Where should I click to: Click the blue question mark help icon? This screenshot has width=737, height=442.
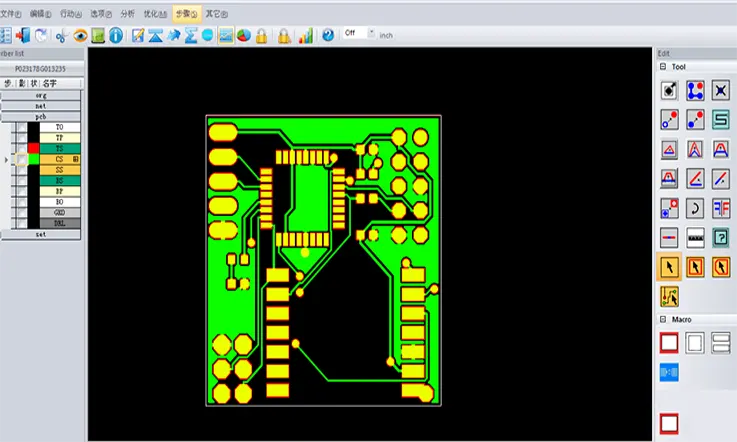coord(328,35)
